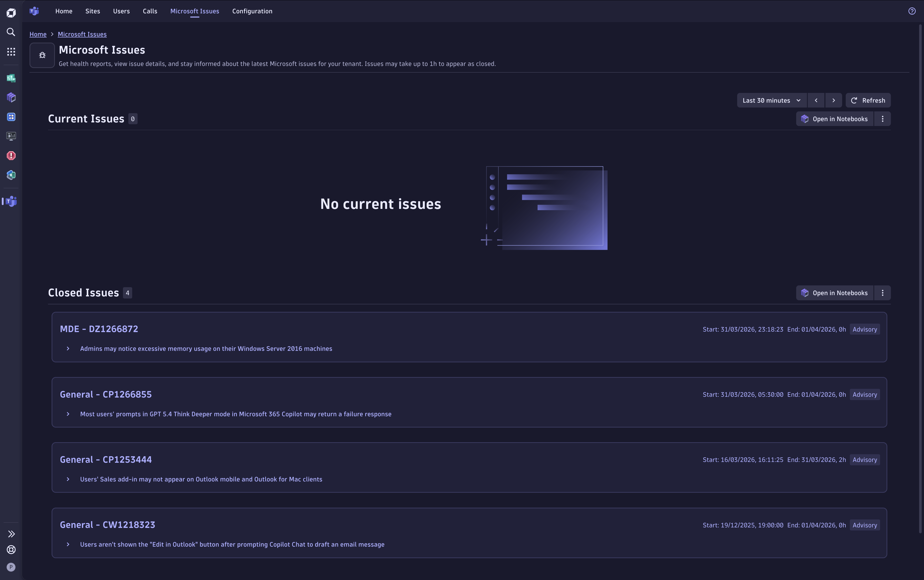The height and width of the screenshot is (580, 924).
Task: Click the bug icon beside Microsoft Issues title
Action: pyautogui.click(x=42, y=55)
